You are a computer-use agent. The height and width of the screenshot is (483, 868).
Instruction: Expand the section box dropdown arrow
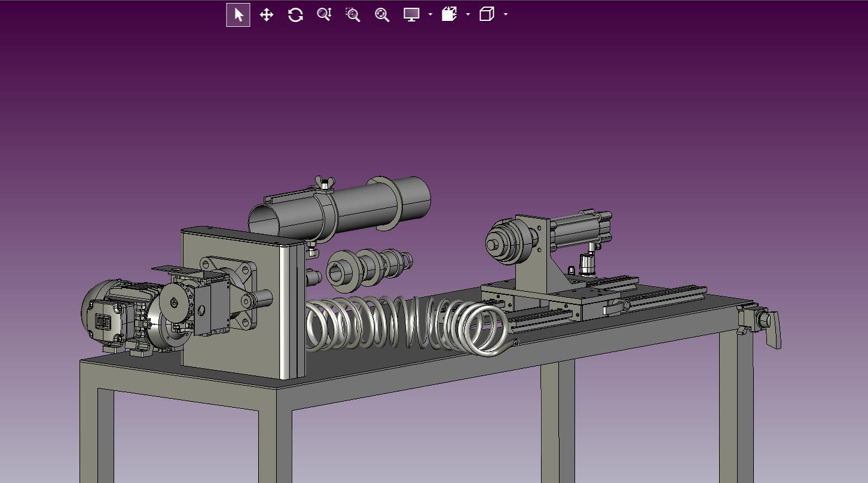[x=468, y=15]
